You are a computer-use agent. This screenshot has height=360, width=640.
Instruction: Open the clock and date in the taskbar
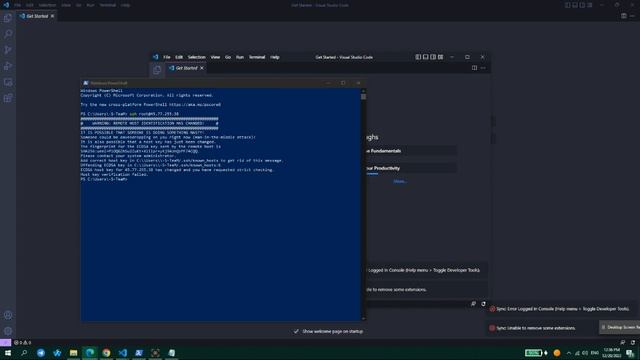tap(611, 353)
